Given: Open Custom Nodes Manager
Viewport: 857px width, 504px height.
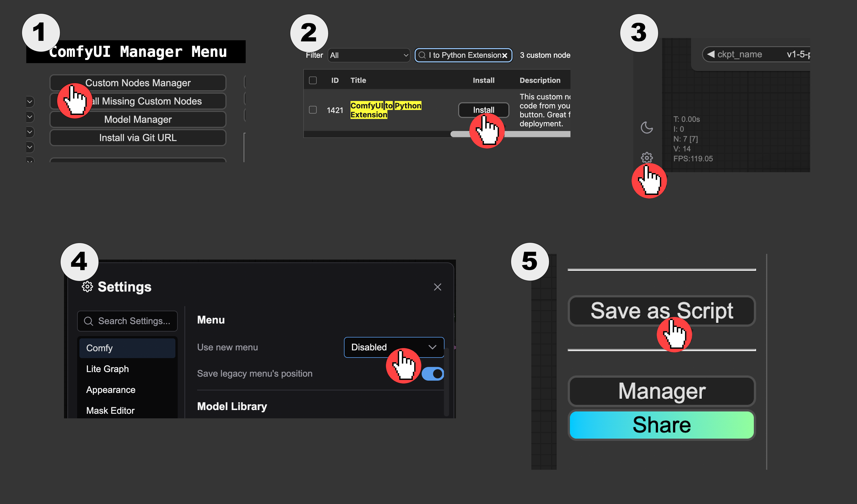Looking at the screenshot, I should (x=138, y=83).
